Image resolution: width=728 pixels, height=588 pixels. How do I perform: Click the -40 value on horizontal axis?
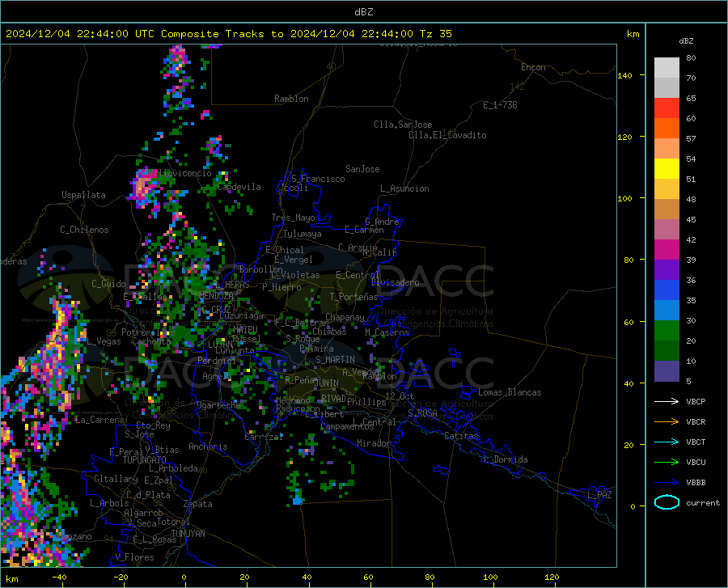(x=58, y=577)
